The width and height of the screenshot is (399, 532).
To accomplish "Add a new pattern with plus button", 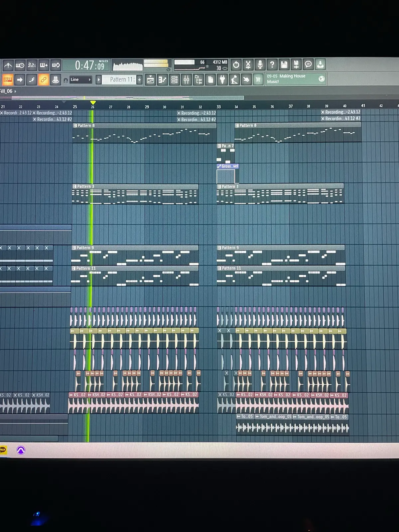I will coord(139,79).
